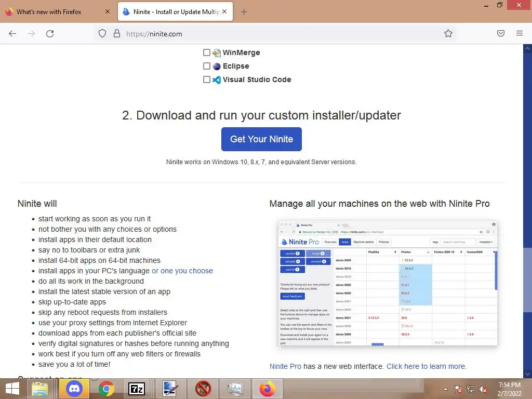Open network status tray icon
This screenshot has width=532, height=399.
coord(471,389)
